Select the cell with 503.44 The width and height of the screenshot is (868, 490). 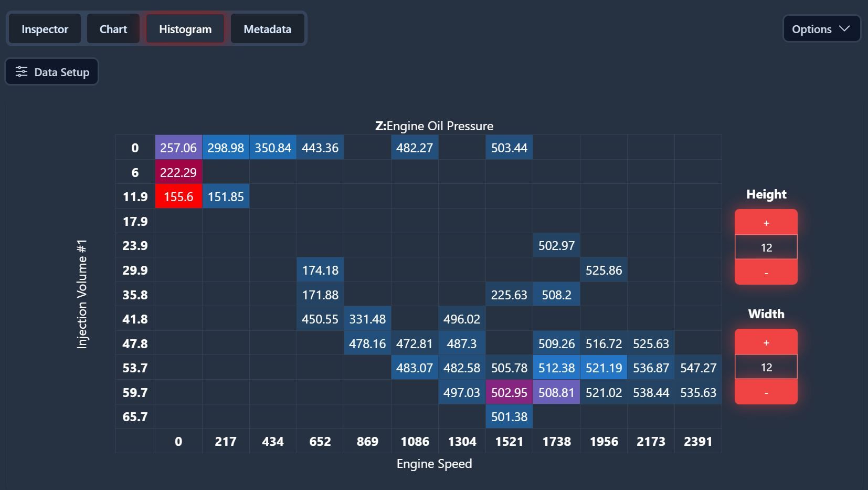[x=509, y=148]
